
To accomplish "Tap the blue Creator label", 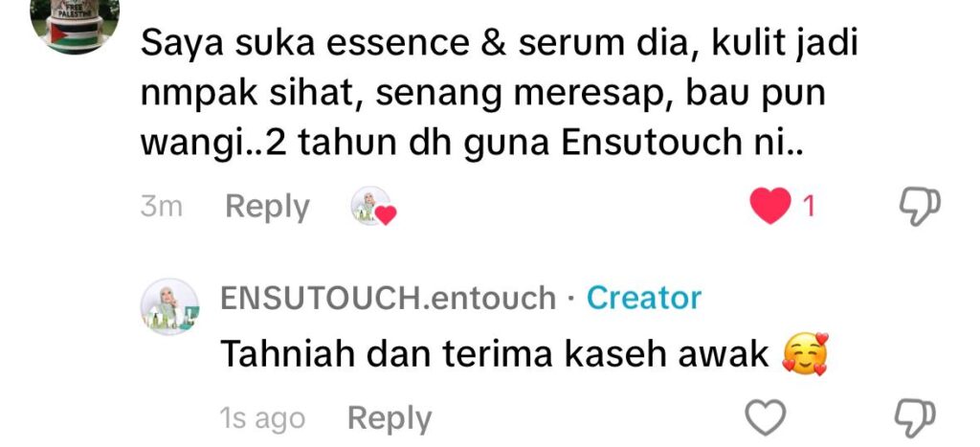I will click(644, 299).
